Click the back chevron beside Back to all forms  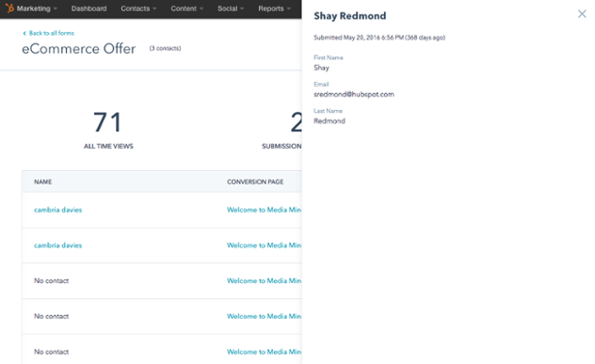tap(24, 33)
